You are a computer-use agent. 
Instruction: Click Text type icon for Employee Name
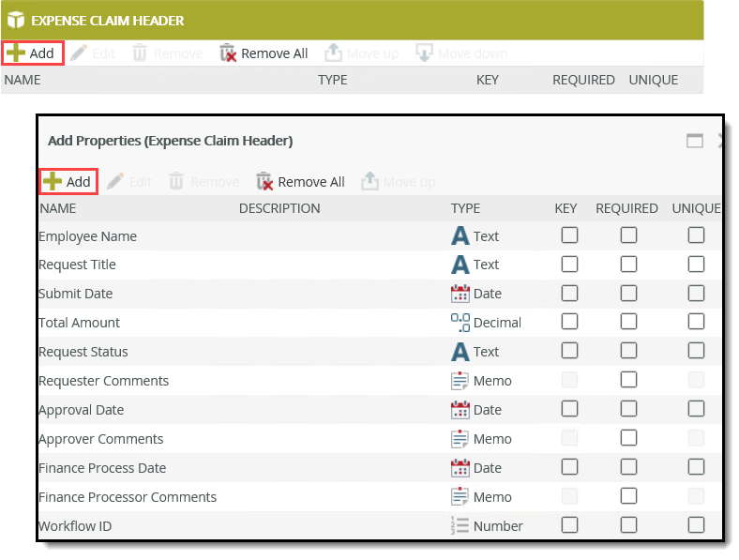pyautogui.click(x=460, y=235)
